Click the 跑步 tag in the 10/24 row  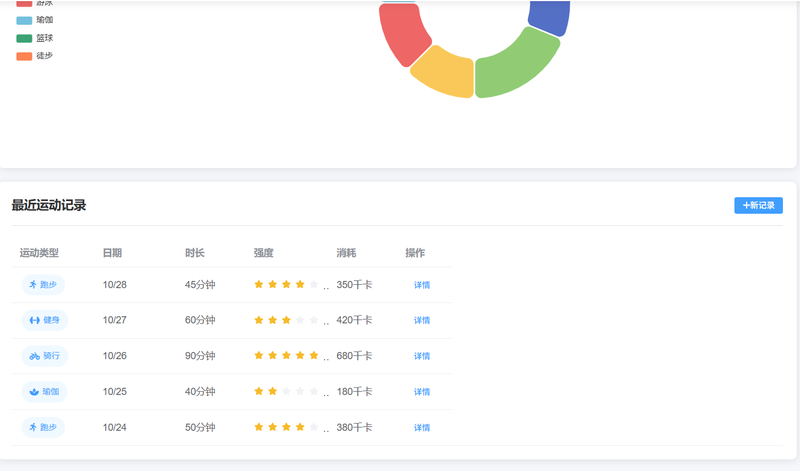[43, 427]
